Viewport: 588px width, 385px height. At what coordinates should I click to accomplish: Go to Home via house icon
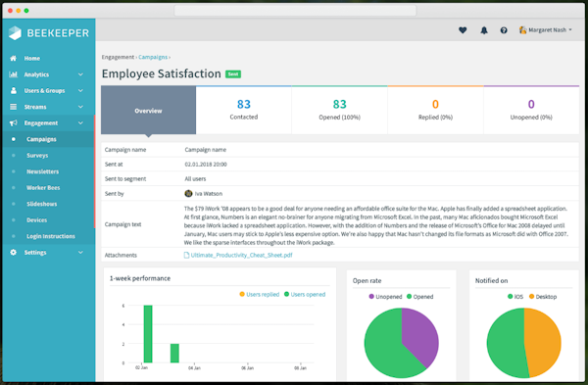(13, 58)
